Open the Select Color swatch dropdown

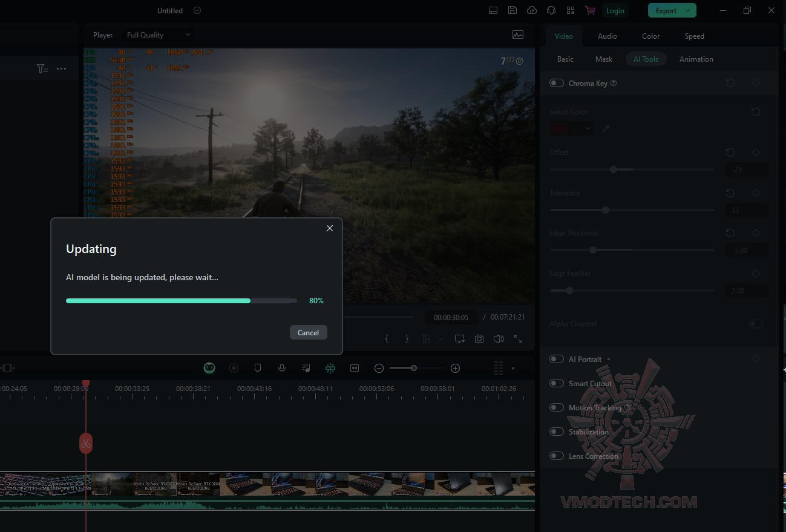click(572, 128)
